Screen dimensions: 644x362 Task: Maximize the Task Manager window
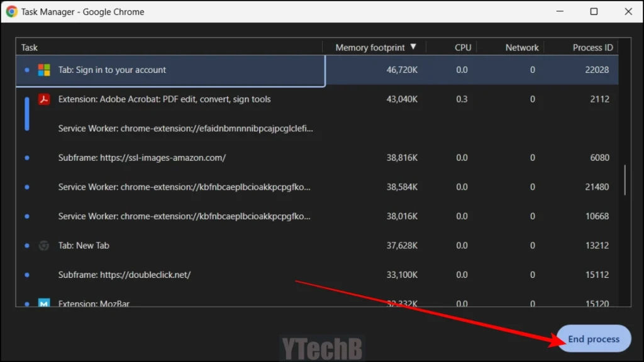click(594, 11)
